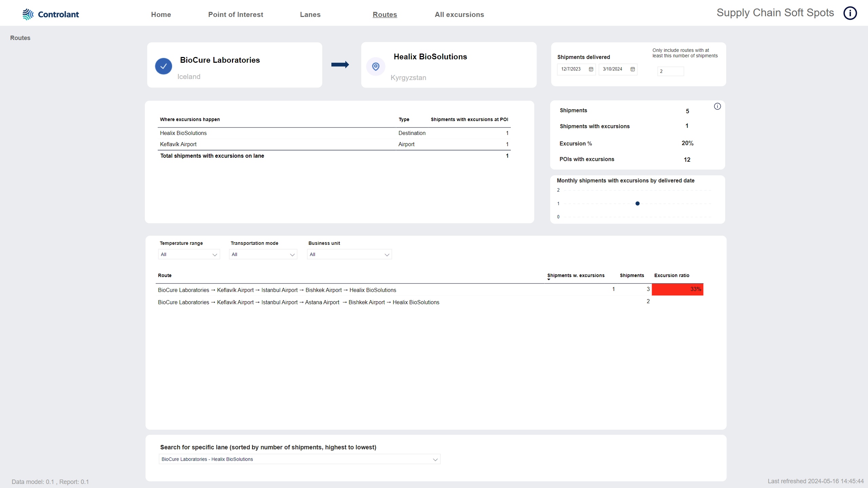The width and height of the screenshot is (868, 488).
Task: Select the Healix BioSolutions row in excursions table
Action: pos(334,133)
